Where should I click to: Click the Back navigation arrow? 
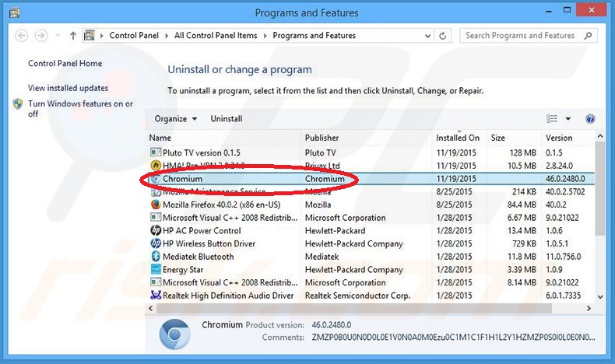[22, 36]
